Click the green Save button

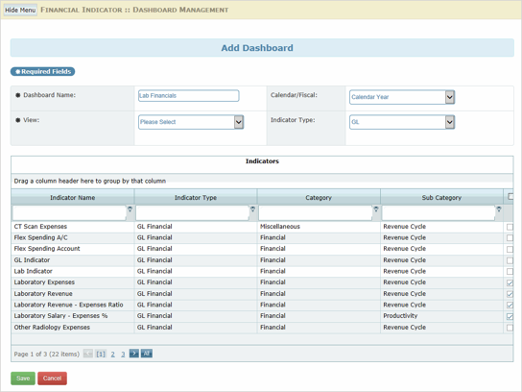pyautogui.click(x=23, y=378)
